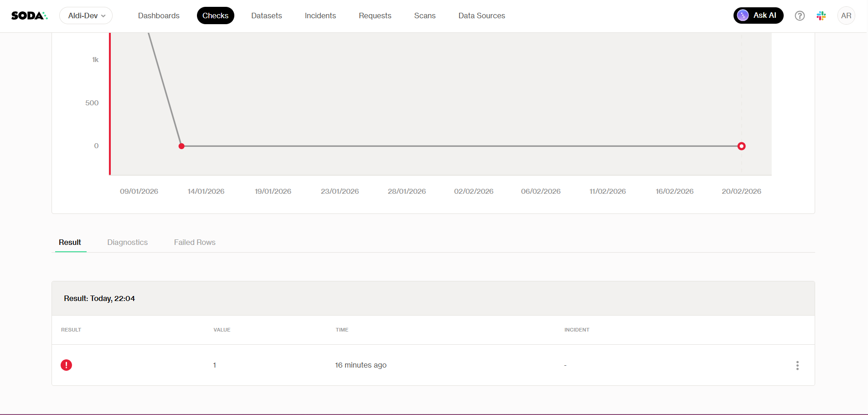Click the Ask AI button

(758, 16)
